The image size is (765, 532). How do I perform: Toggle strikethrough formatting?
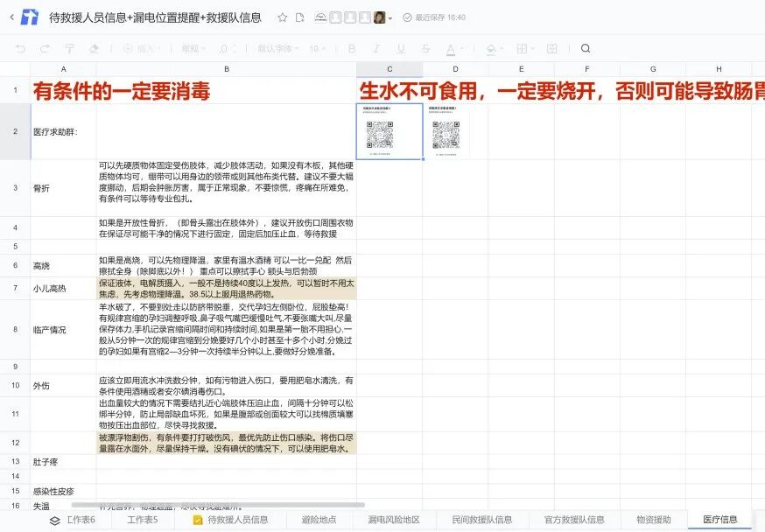click(x=425, y=48)
